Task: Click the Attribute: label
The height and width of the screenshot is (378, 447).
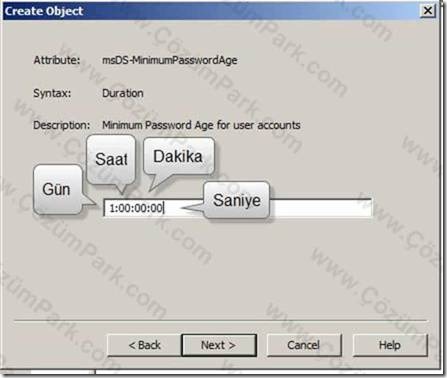Action: click(57, 60)
